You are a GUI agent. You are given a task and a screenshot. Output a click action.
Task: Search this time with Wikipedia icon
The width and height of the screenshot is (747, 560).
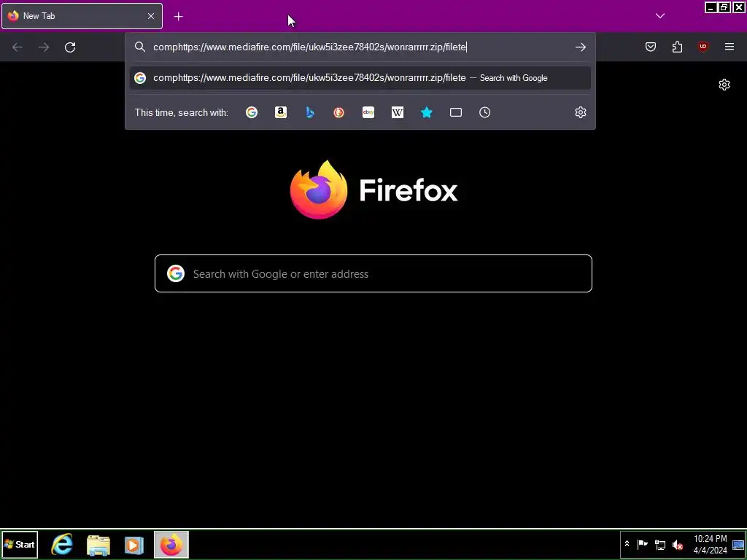click(x=398, y=112)
